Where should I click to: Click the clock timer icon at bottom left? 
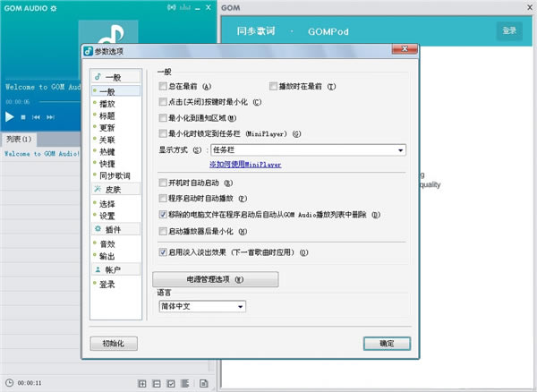[x=9, y=383]
